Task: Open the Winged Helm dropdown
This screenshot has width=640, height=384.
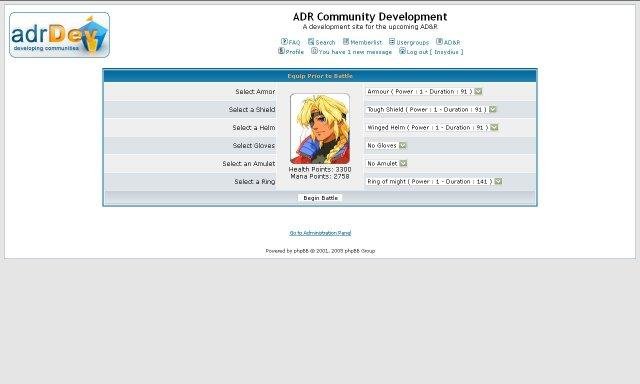Action: tap(432, 127)
